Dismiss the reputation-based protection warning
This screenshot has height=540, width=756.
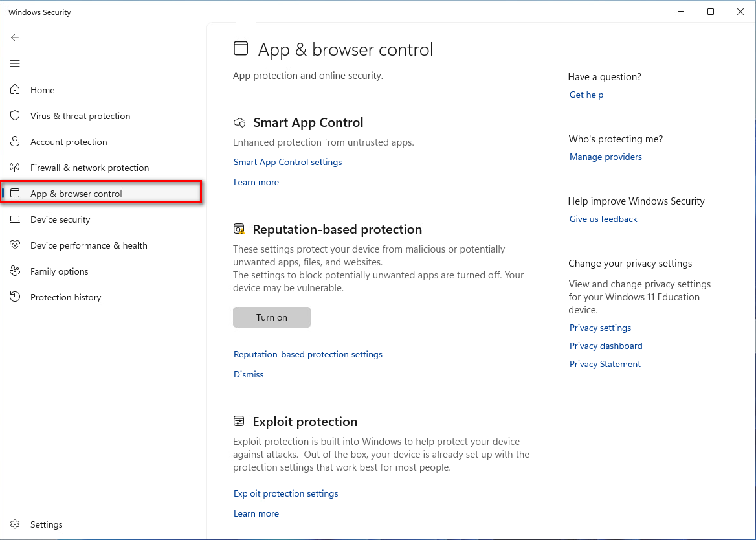249,374
